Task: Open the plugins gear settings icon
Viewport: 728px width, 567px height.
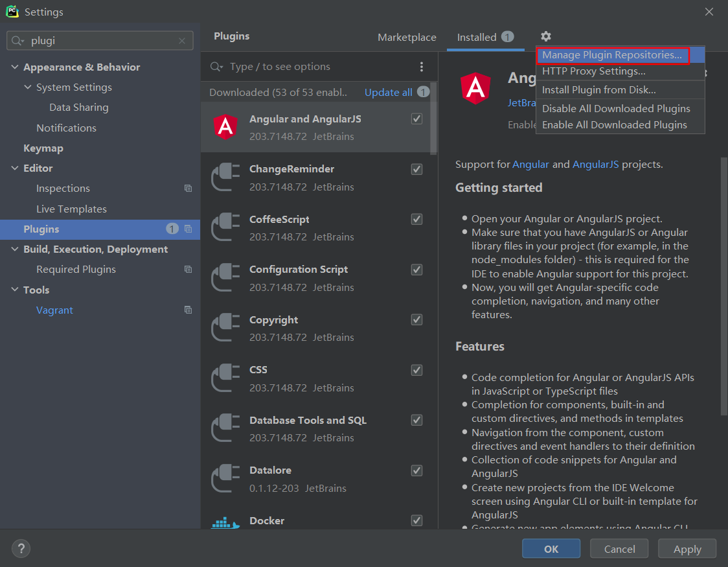Action: [x=546, y=36]
